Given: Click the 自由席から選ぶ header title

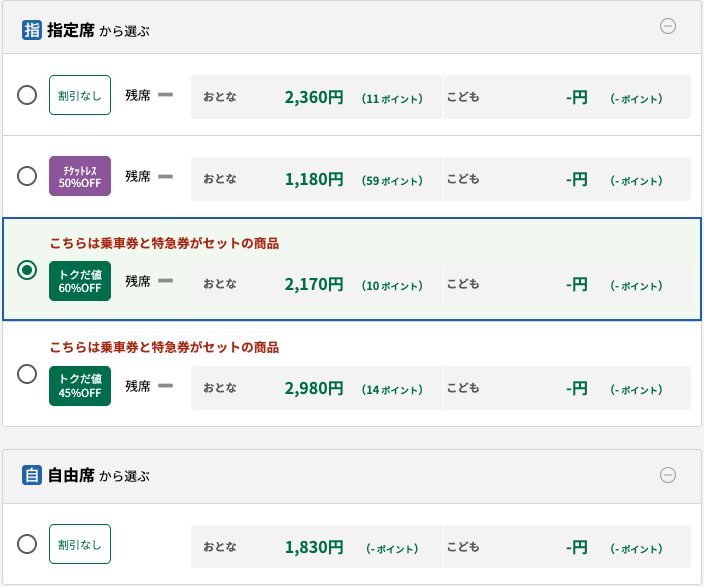Looking at the screenshot, I should pos(98,476).
